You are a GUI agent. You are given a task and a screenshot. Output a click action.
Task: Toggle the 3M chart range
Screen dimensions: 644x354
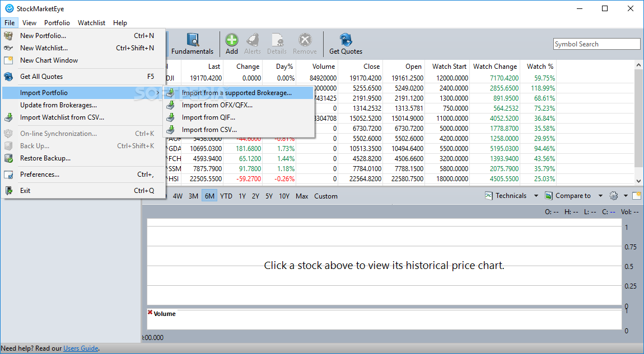(x=193, y=196)
